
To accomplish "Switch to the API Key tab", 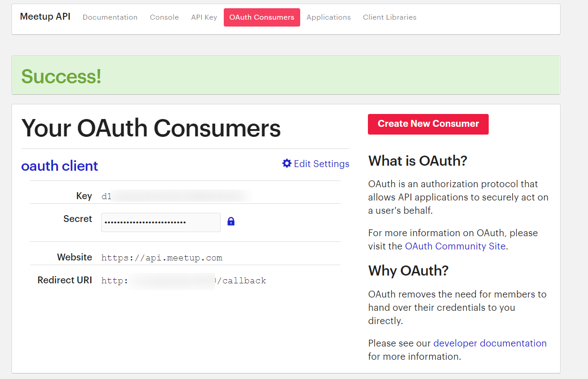I will (204, 17).
